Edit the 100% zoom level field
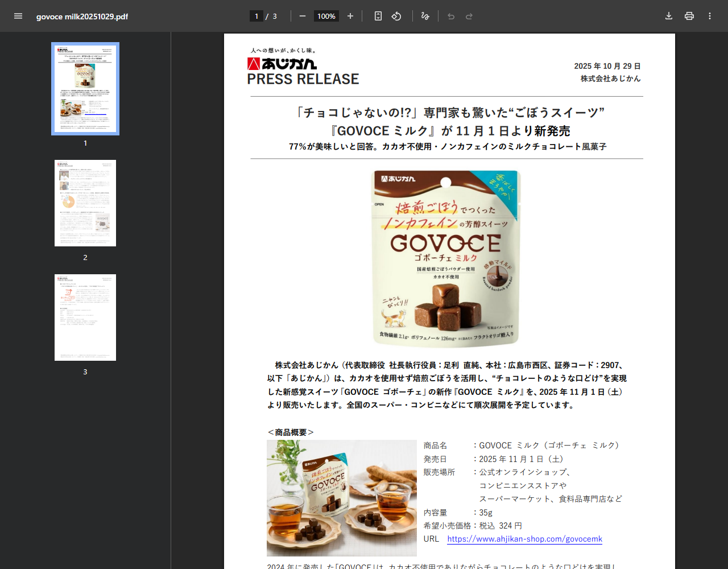The height and width of the screenshot is (569, 728). [x=326, y=16]
